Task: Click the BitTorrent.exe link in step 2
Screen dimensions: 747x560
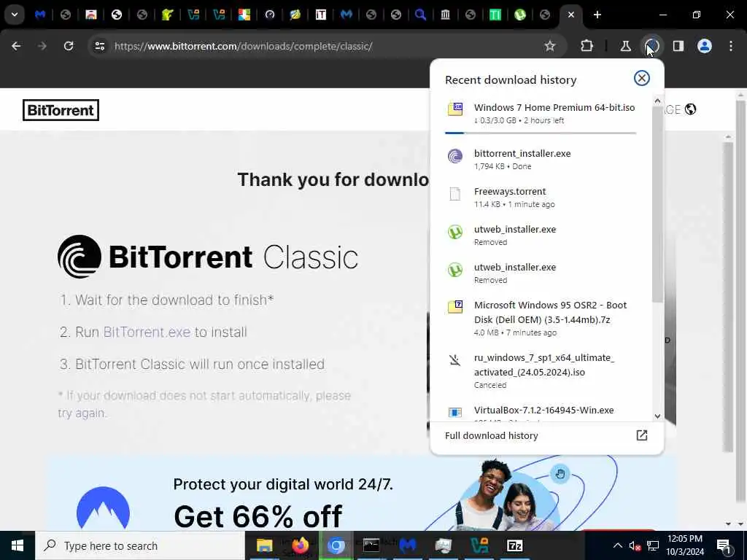Action: point(147,332)
